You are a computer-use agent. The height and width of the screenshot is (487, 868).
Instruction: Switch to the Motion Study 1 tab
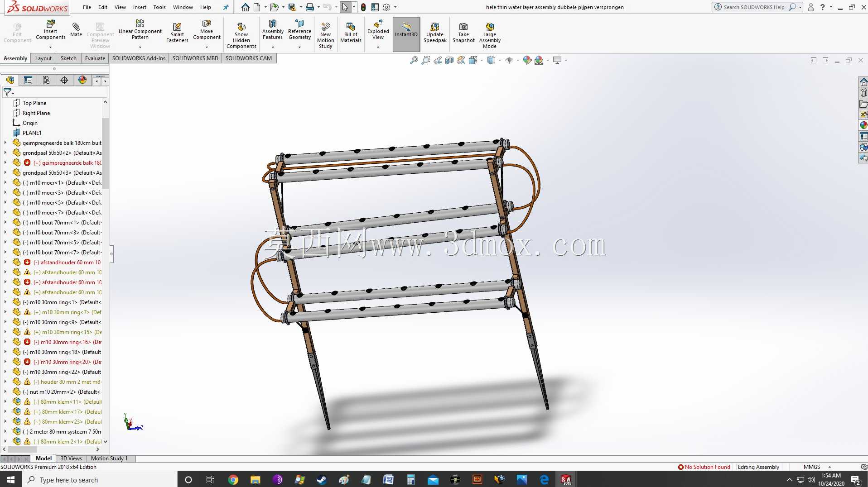click(x=109, y=458)
